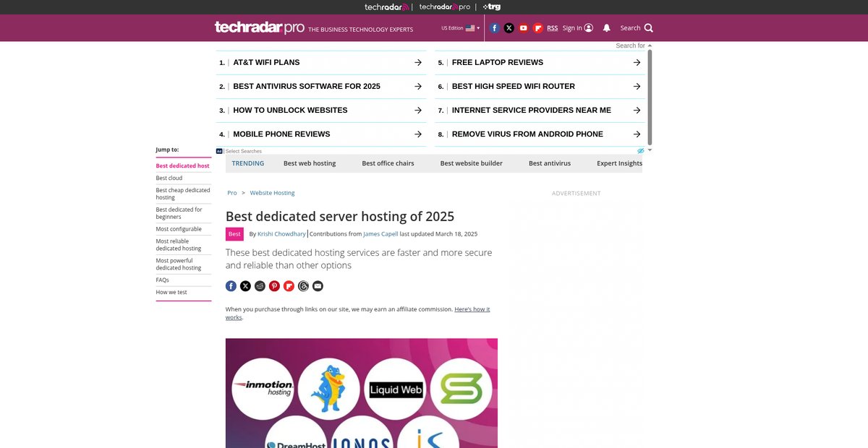The width and height of the screenshot is (868, 448).
Task: Share article on Flipboard
Action: tap(289, 286)
